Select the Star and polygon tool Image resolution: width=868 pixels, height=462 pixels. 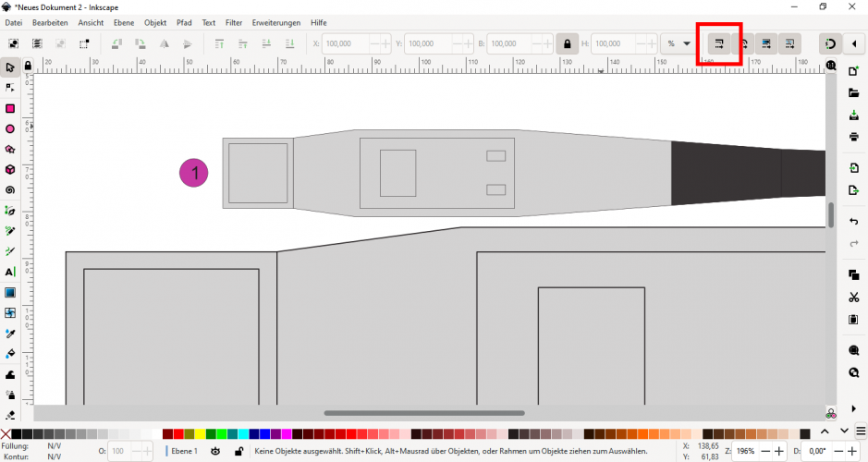click(x=10, y=150)
